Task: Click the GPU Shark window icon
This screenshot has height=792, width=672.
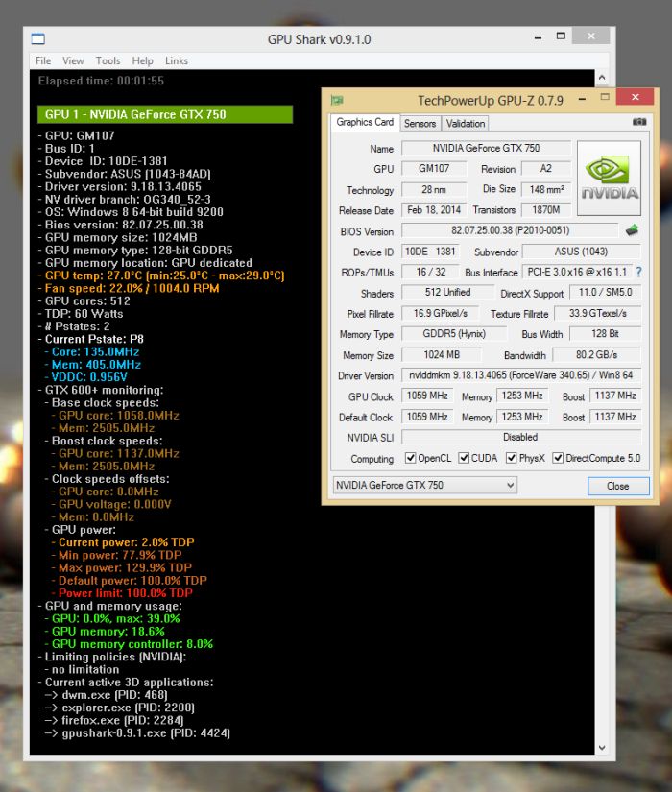Action: pos(38,39)
